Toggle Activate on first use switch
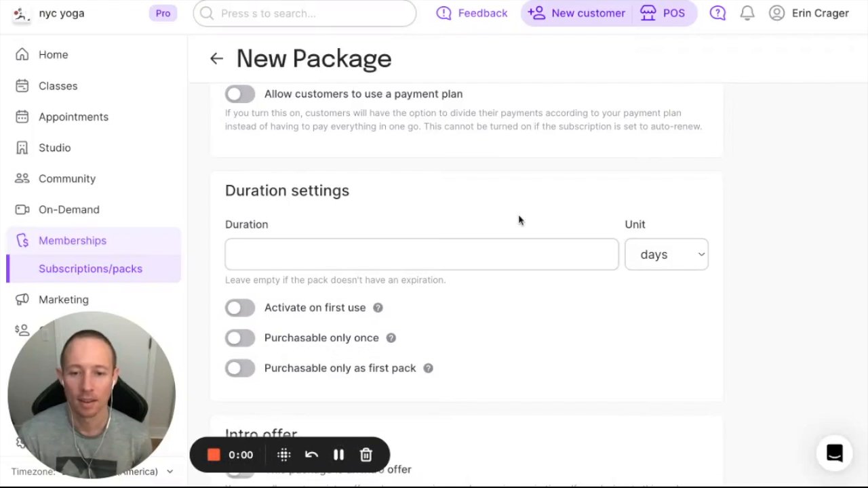 [240, 308]
